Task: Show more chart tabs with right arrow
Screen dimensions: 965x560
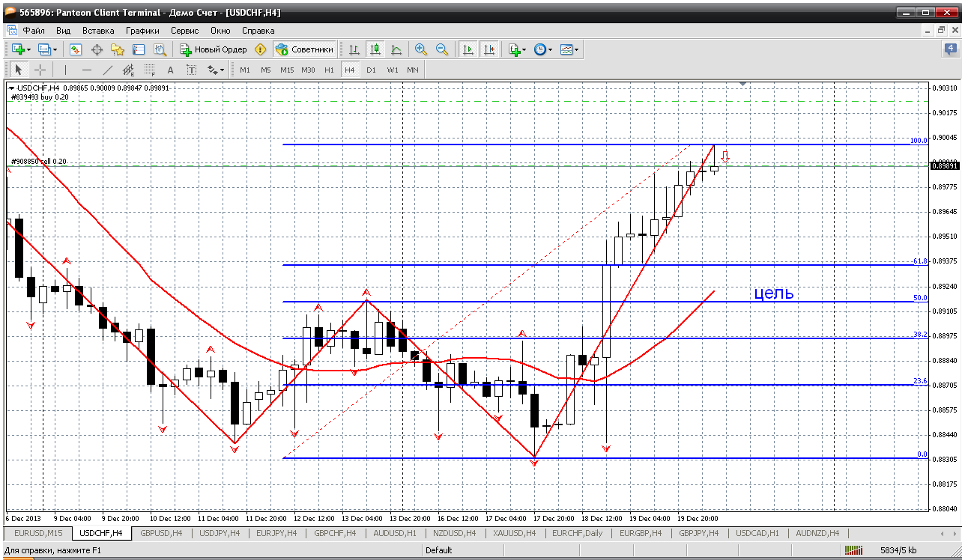Action: coord(955,533)
